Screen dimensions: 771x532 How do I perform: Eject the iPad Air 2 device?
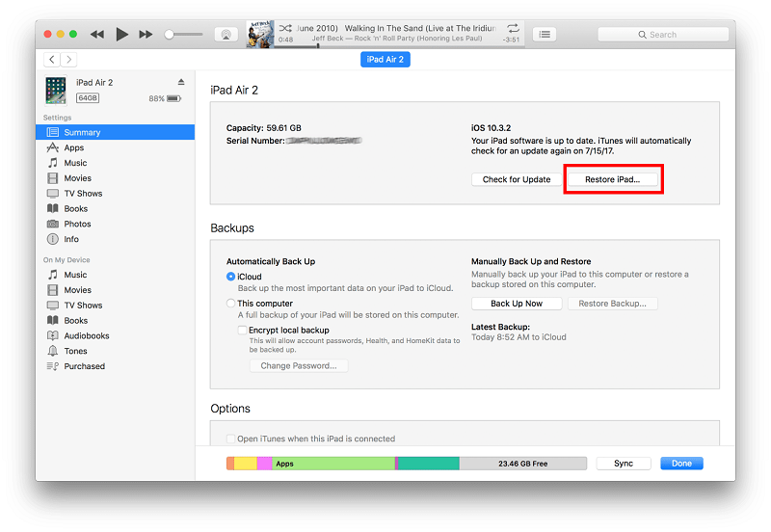coord(181,82)
